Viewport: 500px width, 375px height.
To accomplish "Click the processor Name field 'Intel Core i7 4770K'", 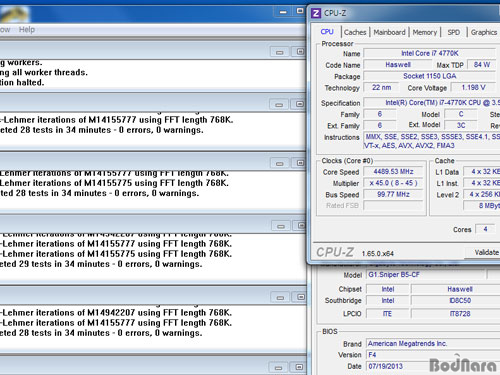I will coord(430,53).
